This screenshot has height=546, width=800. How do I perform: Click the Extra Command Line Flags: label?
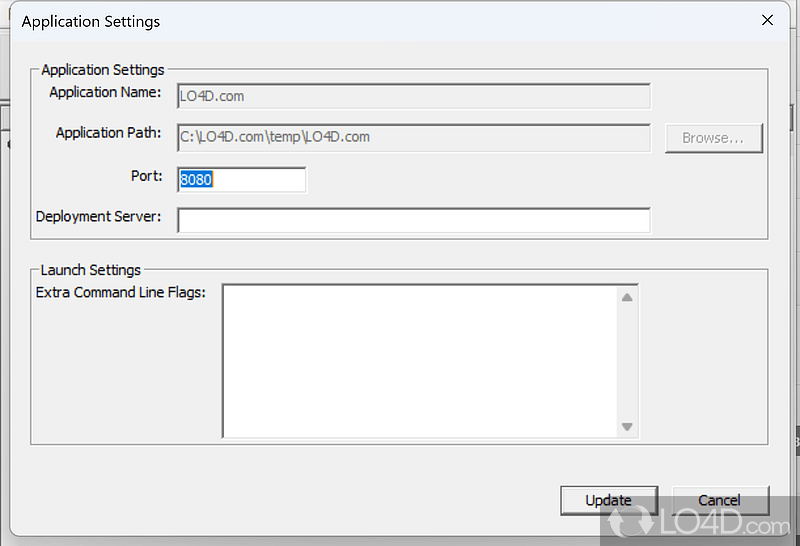pos(121,292)
